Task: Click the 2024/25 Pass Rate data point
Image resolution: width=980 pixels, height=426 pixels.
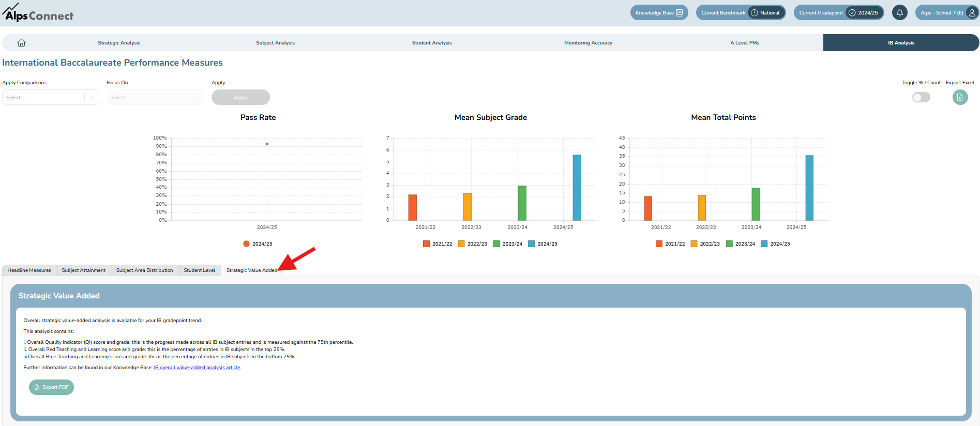Action: pos(267,144)
